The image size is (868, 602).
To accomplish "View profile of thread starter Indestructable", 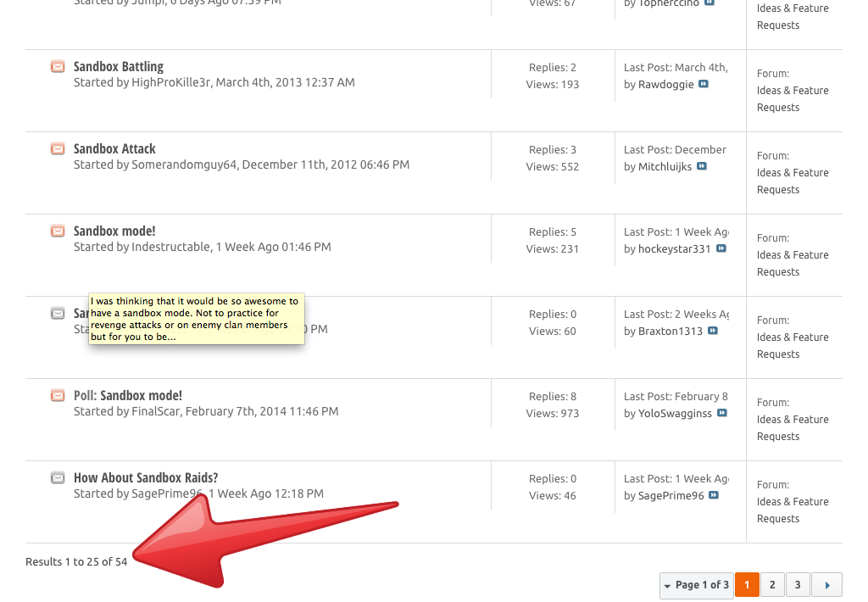I will (x=170, y=247).
